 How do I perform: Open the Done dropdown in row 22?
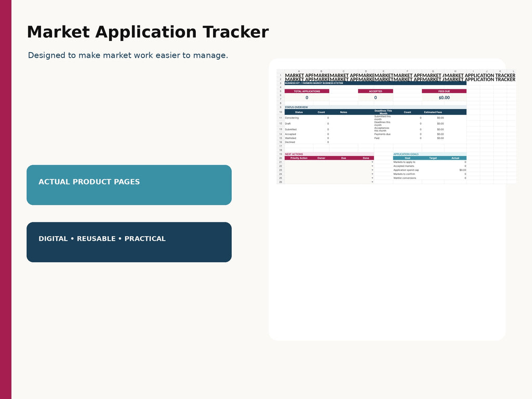[372, 166]
